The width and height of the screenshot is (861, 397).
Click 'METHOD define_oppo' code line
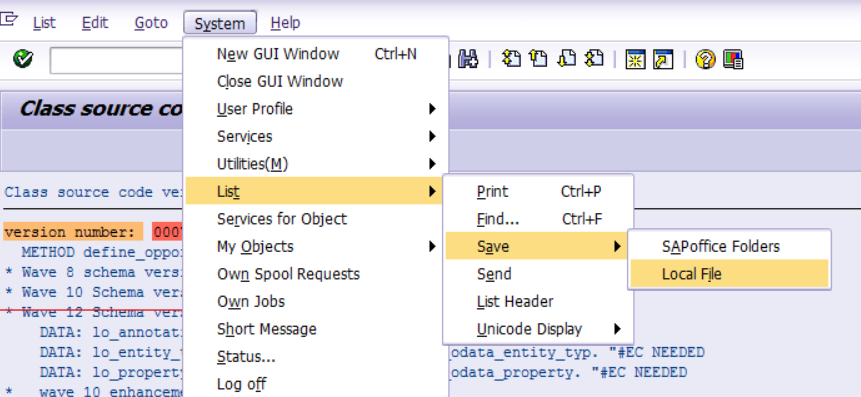tap(102, 253)
